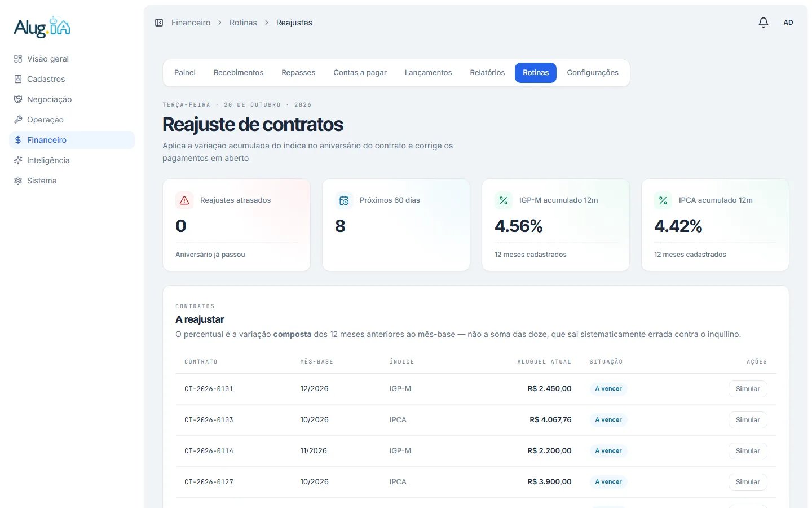Run Simular on CT-2026-0114
Image resolution: width=812 pixels, height=508 pixels.
(x=748, y=451)
